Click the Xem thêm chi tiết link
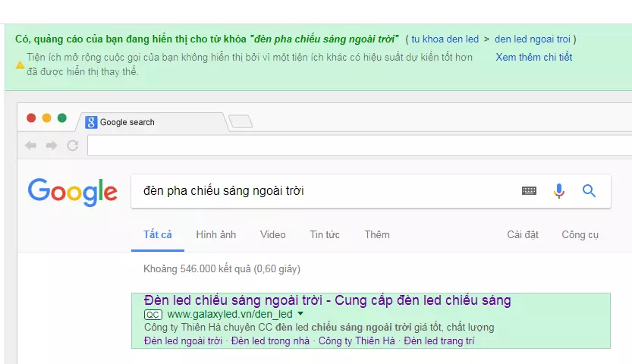Image resolution: width=632 pixels, height=364 pixels. click(533, 58)
